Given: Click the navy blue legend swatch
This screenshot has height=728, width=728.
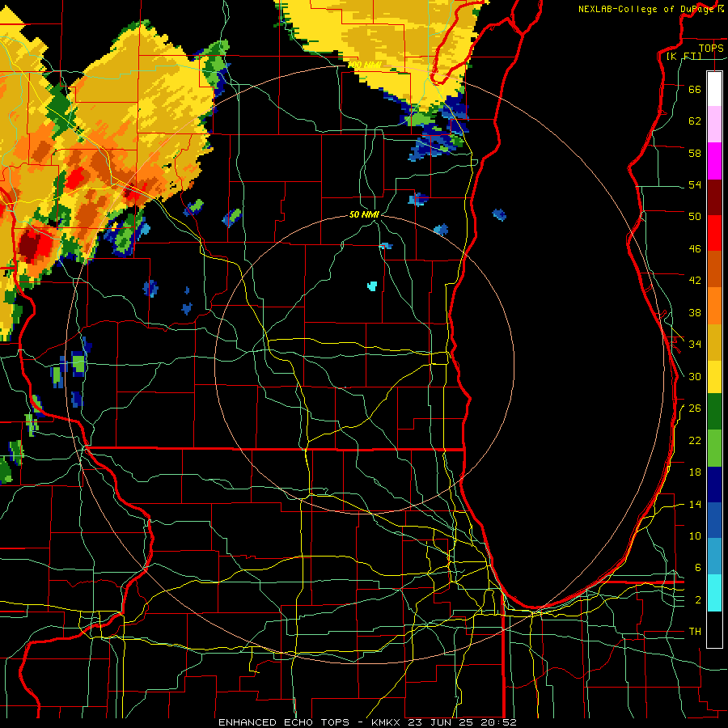Looking at the screenshot, I should pyautogui.click(x=714, y=485).
